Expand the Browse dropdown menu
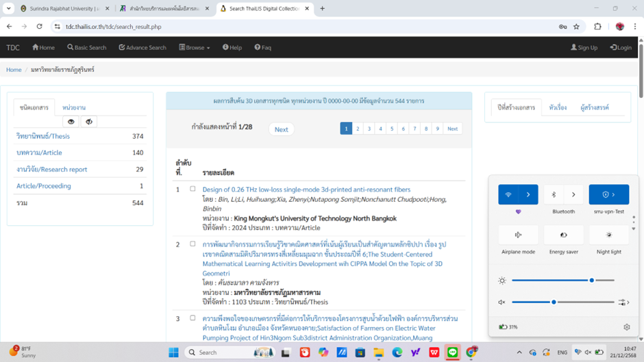644x362 pixels. tap(194, 48)
